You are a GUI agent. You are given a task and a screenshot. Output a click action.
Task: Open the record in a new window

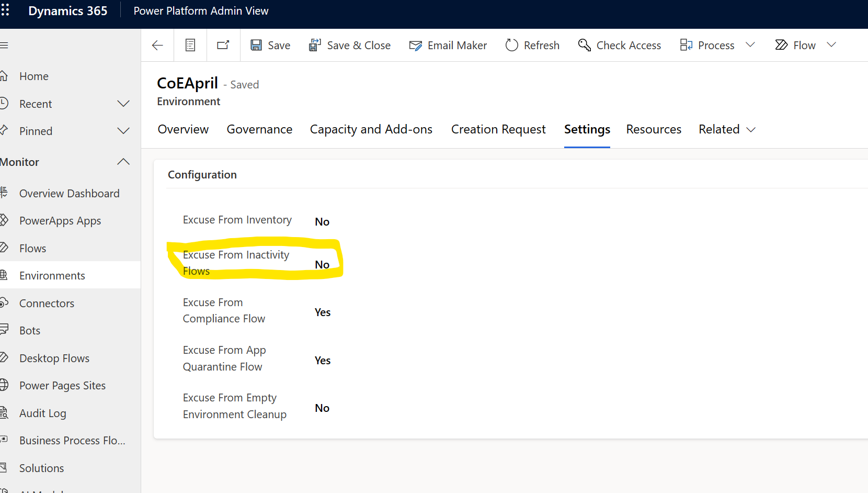point(223,45)
